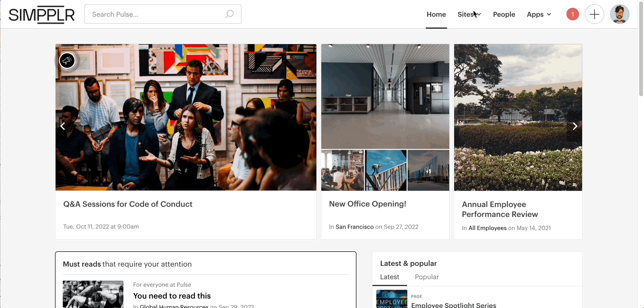The height and width of the screenshot is (308, 644).
Task: Click the Employee Spotlight thumbnail image
Action: tap(392, 299)
